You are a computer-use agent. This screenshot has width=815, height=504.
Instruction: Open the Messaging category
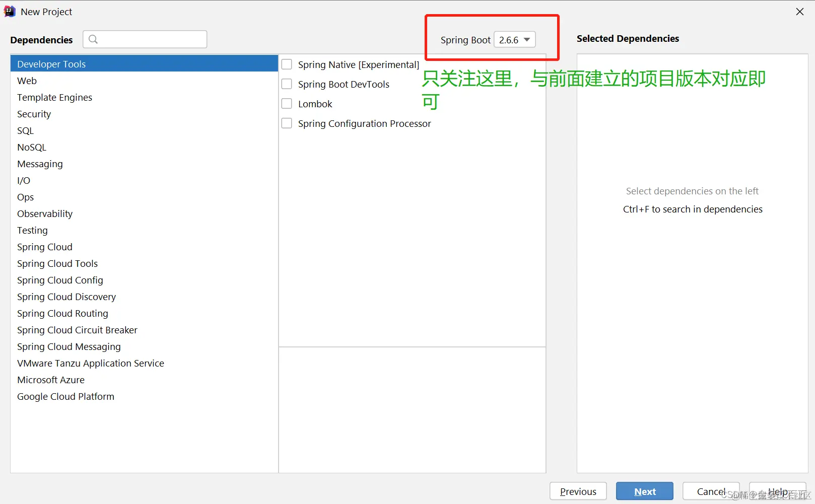click(144, 164)
